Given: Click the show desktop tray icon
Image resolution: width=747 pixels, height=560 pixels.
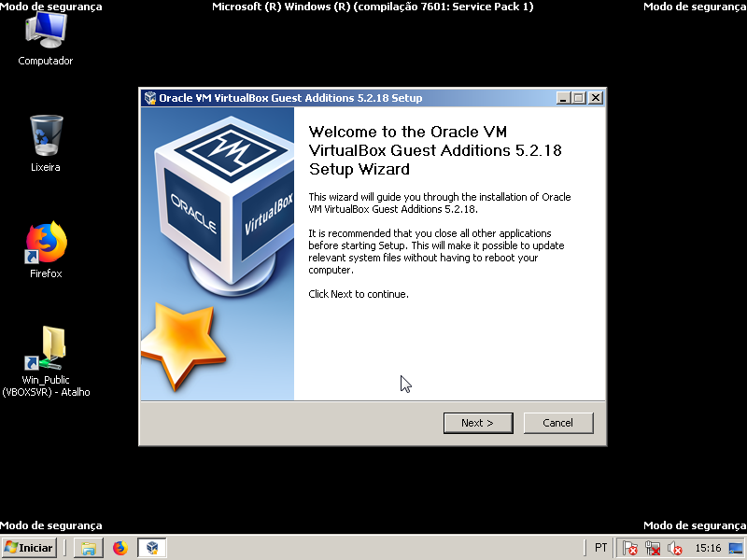Looking at the screenshot, I should click(x=737, y=548).
